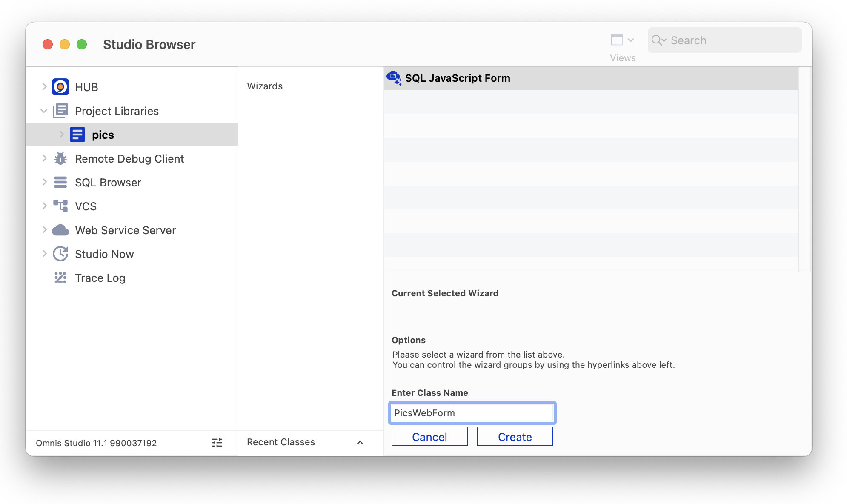This screenshot has width=847, height=504.
Task: Select SQL Browser label
Action: point(108,183)
